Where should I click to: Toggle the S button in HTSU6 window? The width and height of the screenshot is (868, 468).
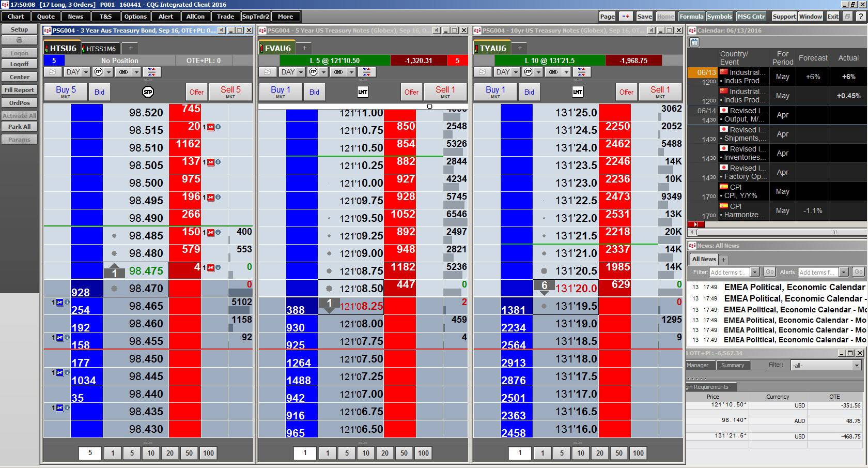point(53,72)
